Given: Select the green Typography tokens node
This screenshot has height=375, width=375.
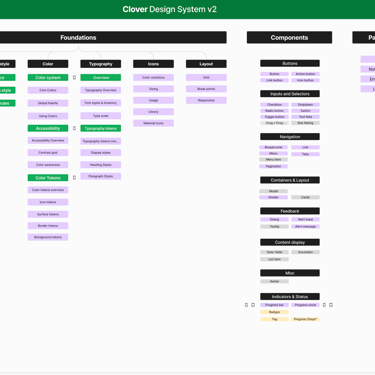Looking at the screenshot, I should tap(101, 128).
